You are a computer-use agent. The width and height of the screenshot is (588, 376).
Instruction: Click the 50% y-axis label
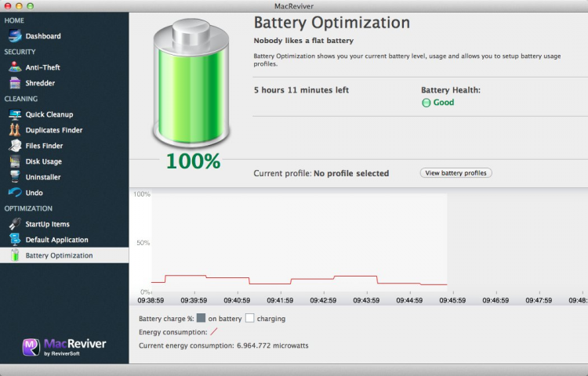[143, 243]
